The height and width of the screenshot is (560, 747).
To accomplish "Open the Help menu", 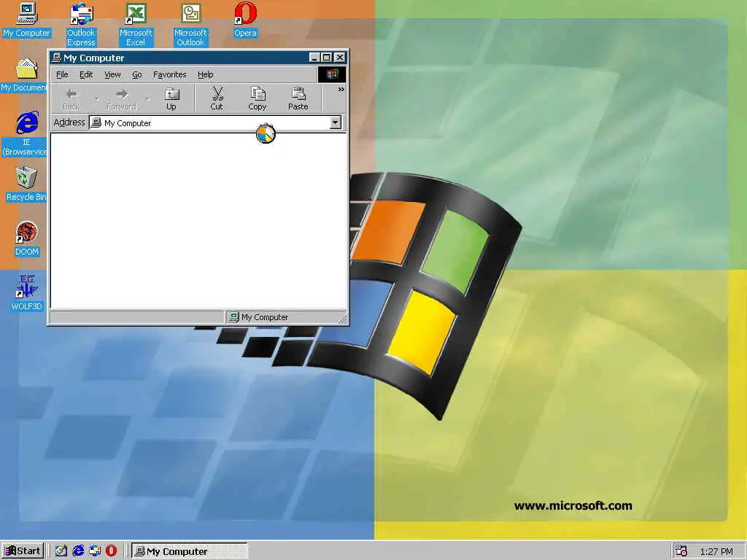I will point(205,74).
